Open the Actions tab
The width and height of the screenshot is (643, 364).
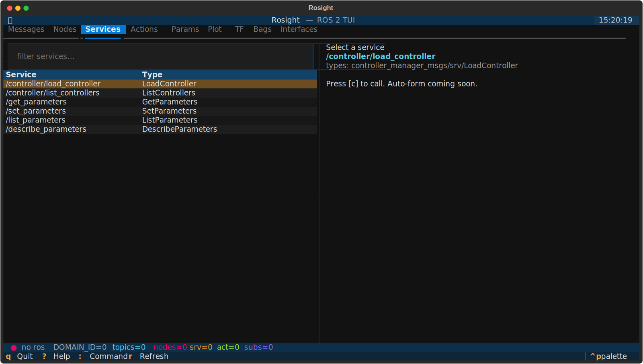coord(144,29)
